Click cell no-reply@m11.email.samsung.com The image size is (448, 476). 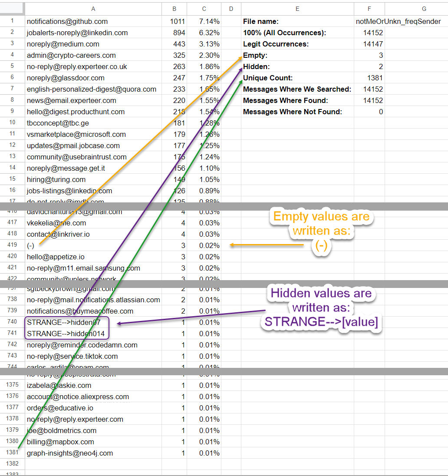coord(93,268)
